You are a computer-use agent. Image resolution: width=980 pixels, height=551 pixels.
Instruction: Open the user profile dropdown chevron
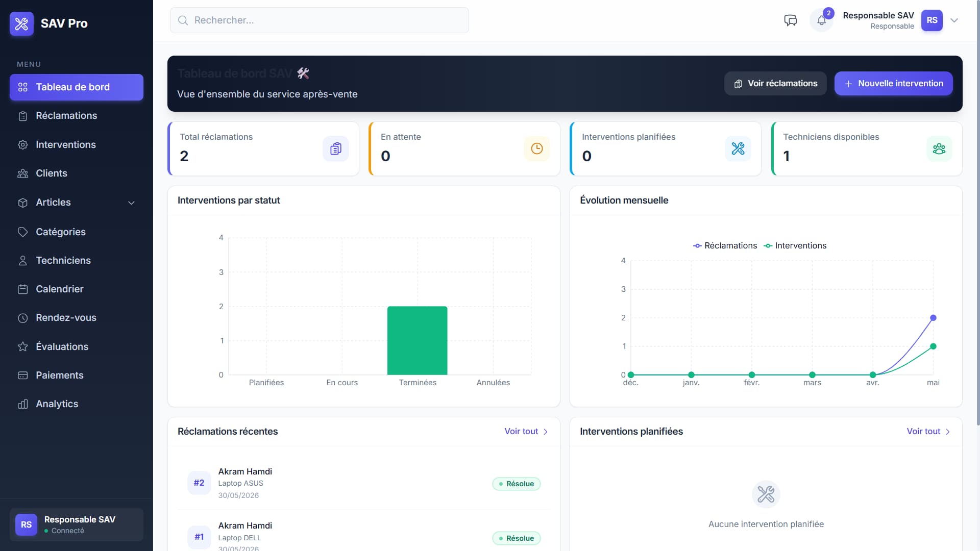click(x=954, y=20)
